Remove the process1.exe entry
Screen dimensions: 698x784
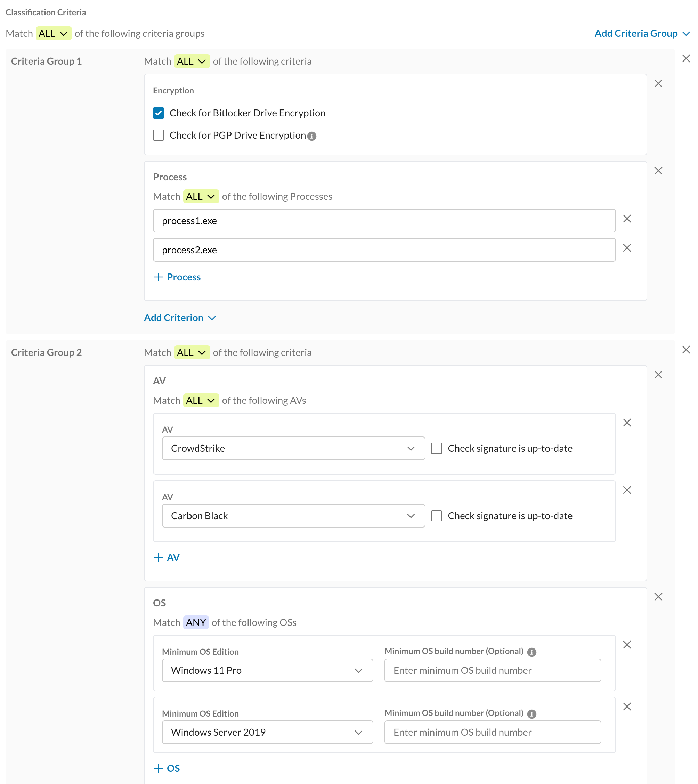click(627, 219)
